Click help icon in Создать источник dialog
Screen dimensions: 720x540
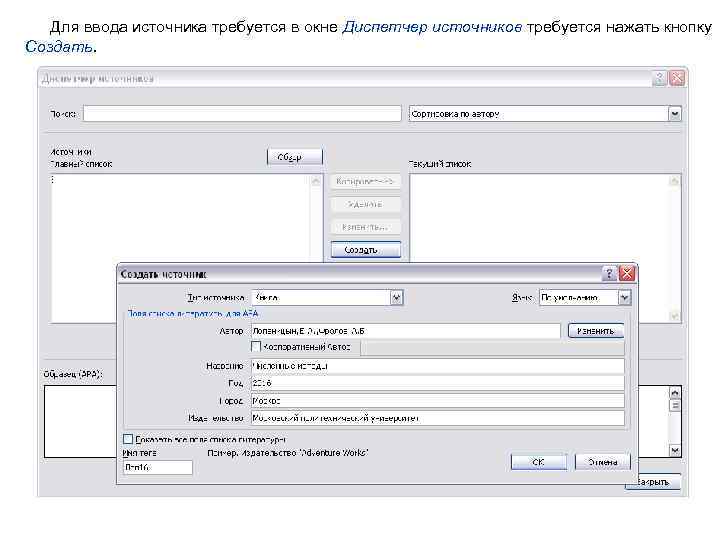click(x=609, y=274)
